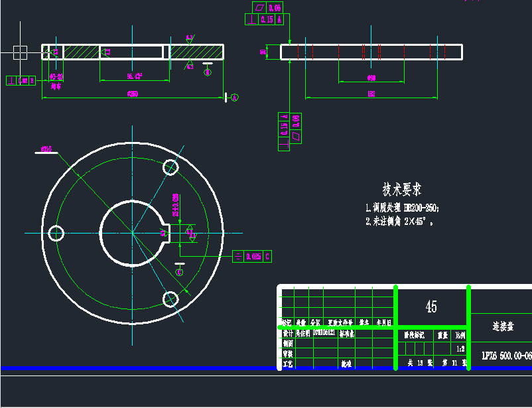
Task: Select material value 45 in title block
Action: click(431, 306)
